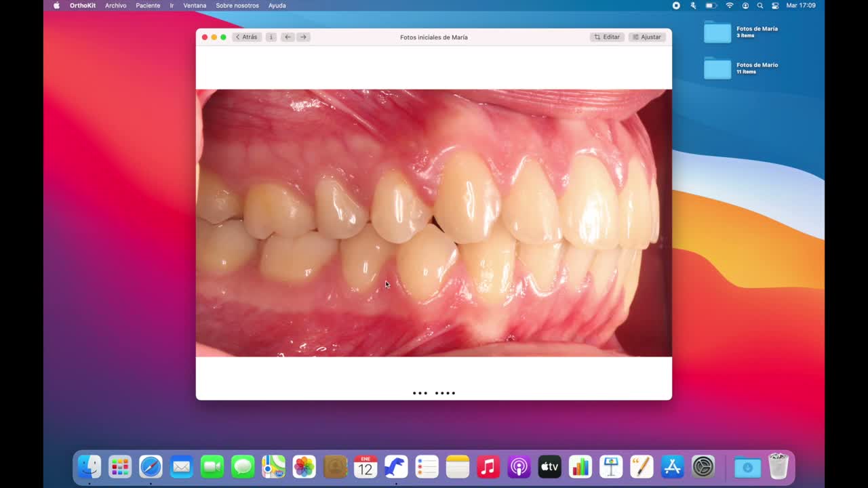
Task: Open Numbers in the dock
Action: coord(580,466)
